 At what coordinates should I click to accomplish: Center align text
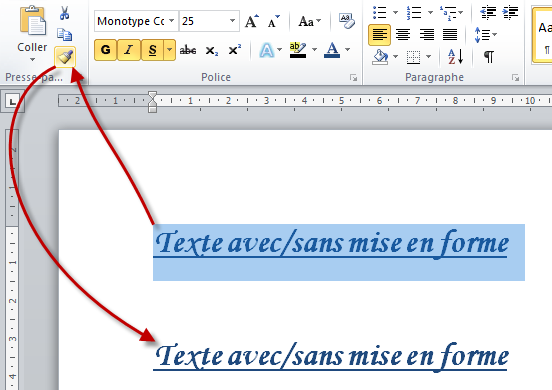[x=403, y=35]
